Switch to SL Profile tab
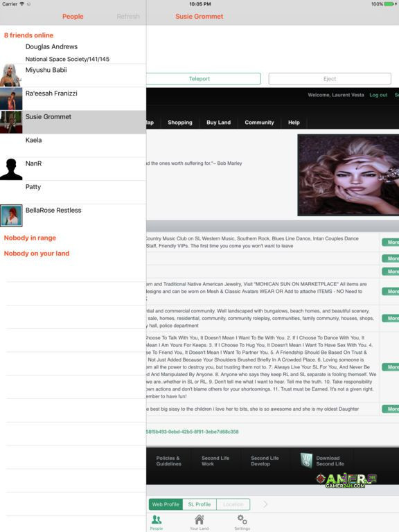Viewport: 399px width, 532px height. point(199,504)
